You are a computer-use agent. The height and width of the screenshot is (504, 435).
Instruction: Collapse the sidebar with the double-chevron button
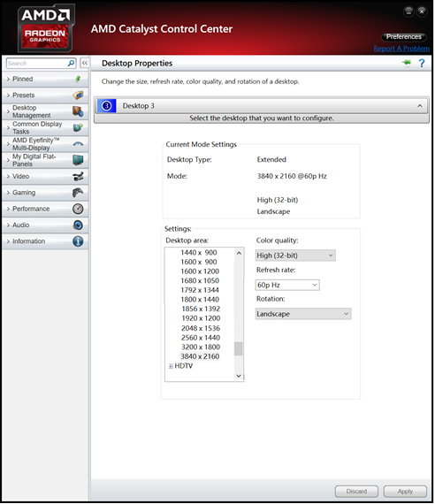click(84, 63)
